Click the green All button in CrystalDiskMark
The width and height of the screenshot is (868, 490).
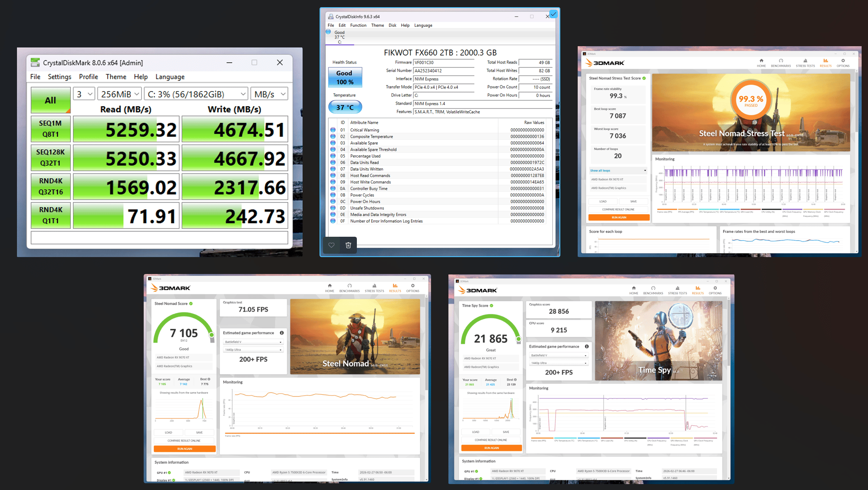point(50,100)
